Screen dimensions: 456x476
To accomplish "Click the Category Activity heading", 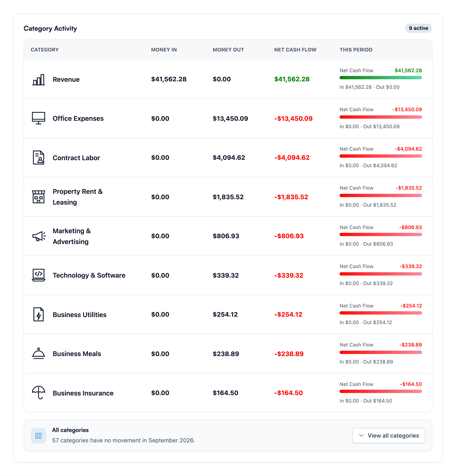I will point(50,28).
